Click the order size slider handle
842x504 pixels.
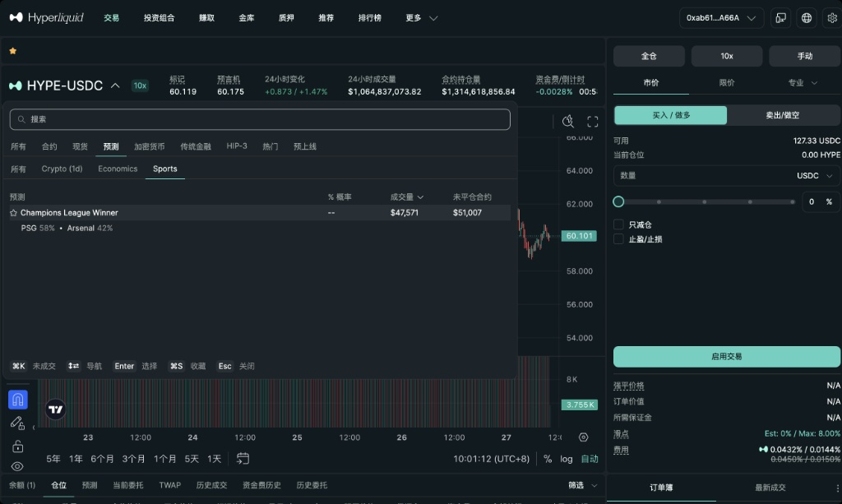click(618, 201)
